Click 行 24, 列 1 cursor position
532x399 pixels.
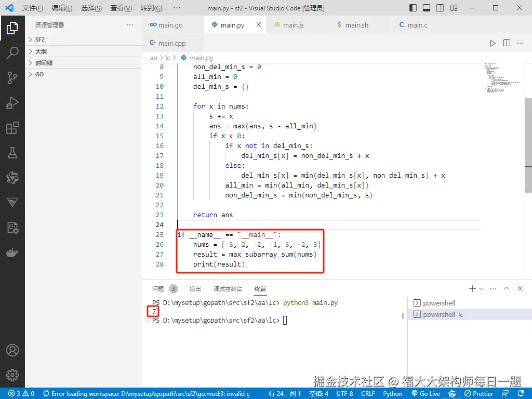(x=285, y=394)
